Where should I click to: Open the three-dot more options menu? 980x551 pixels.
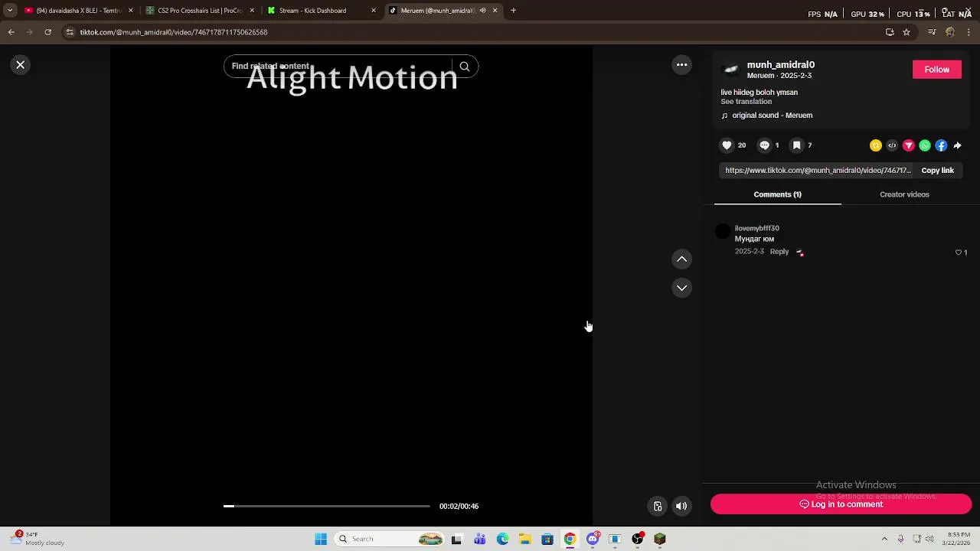pos(681,65)
